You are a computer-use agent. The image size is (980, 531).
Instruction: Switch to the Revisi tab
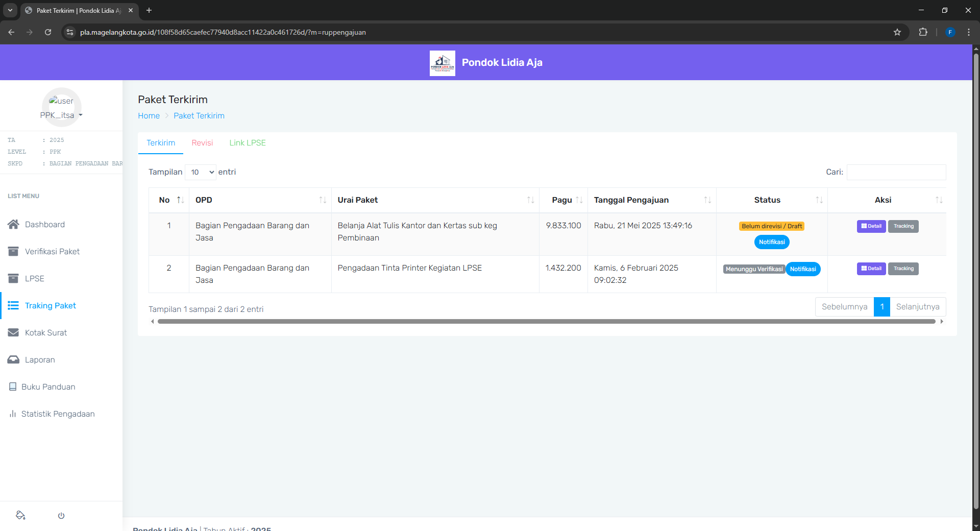pos(202,143)
